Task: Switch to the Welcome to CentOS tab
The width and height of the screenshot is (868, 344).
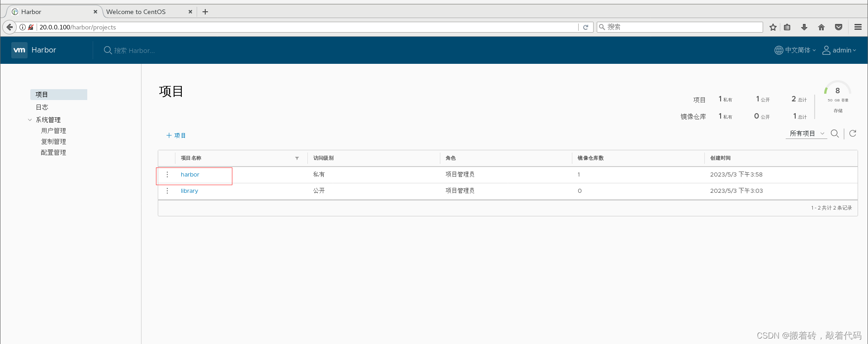Action: point(136,12)
